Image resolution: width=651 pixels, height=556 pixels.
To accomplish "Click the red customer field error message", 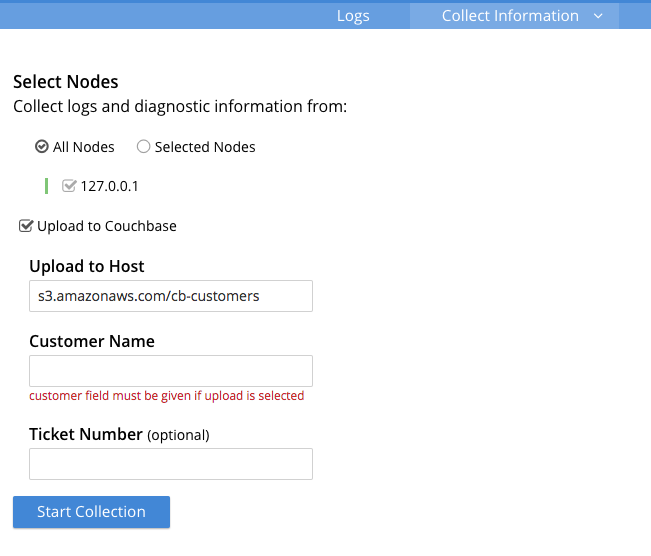I will pyautogui.click(x=166, y=396).
